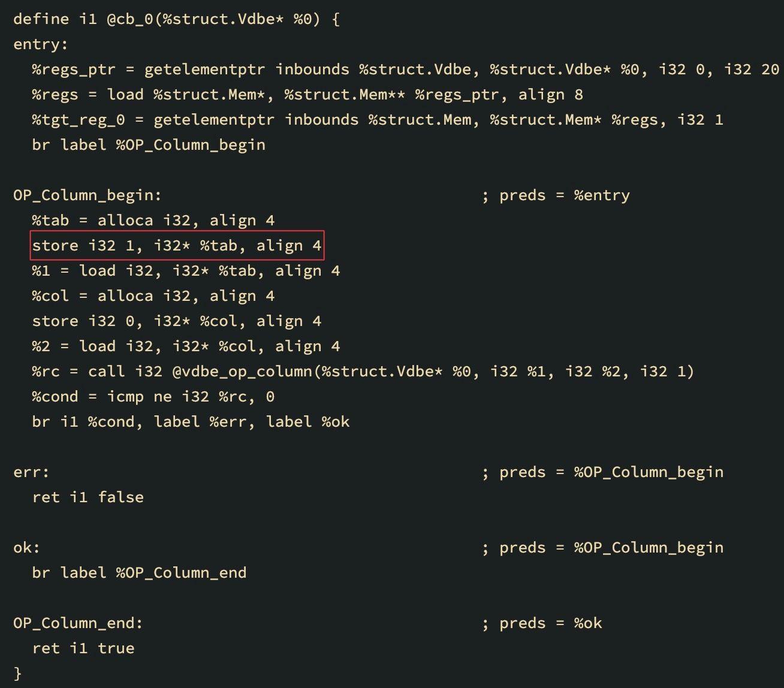This screenshot has height=688, width=784.
Task: Click the ok: block label
Action: point(26,548)
